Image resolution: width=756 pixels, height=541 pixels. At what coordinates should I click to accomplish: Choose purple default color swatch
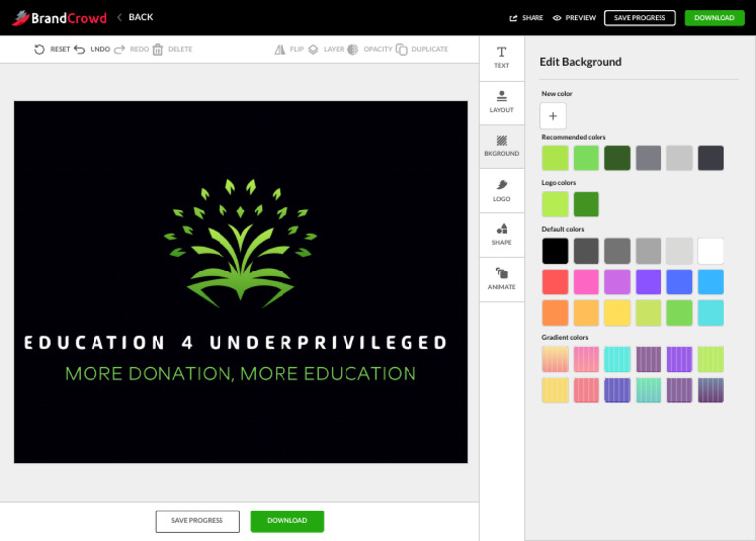click(649, 282)
